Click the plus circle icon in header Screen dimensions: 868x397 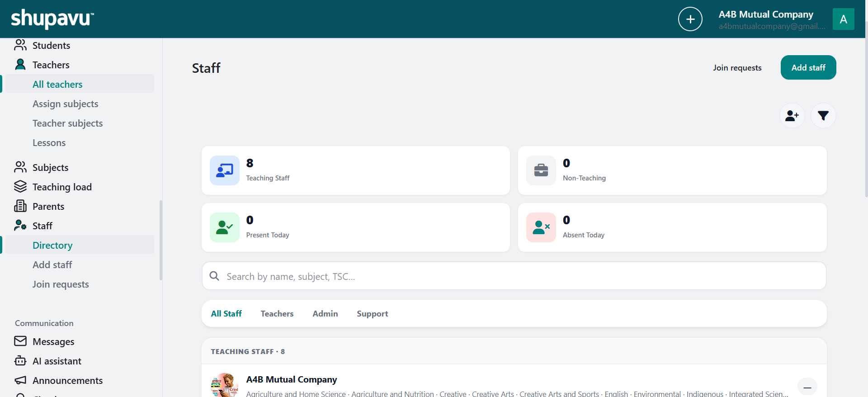point(690,19)
